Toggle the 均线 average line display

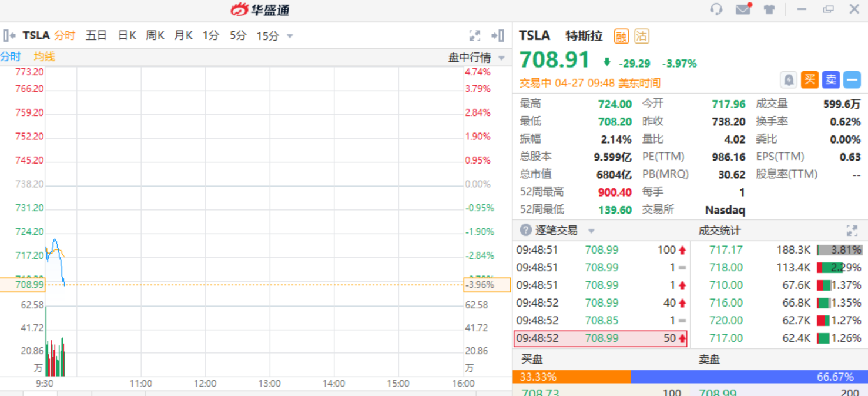click(44, 56)
